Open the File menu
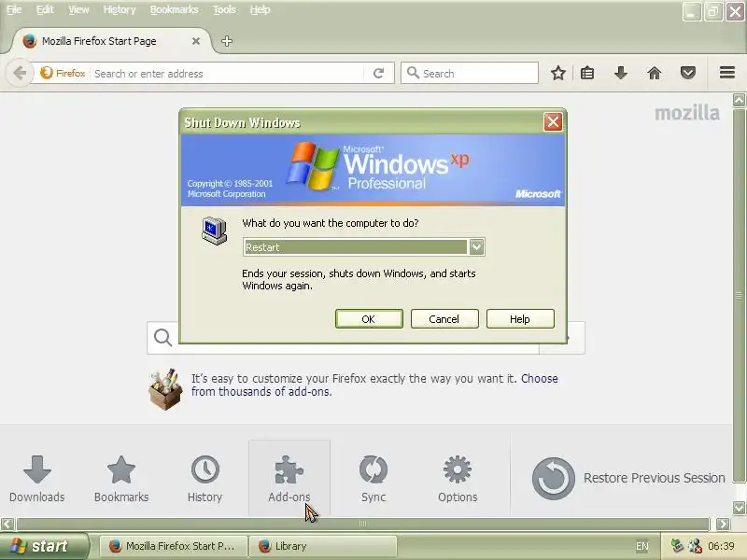 pyautogui.click(x=14, y=9)
